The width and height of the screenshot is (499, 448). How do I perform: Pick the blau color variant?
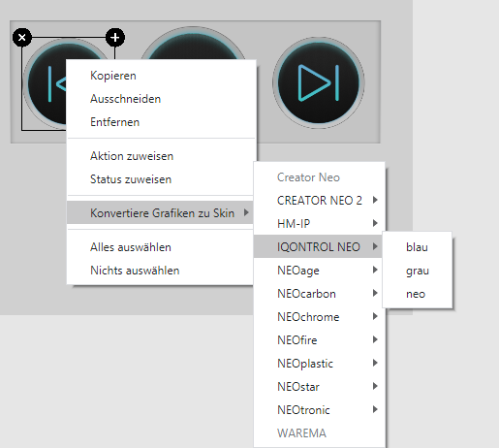(417, 247)
